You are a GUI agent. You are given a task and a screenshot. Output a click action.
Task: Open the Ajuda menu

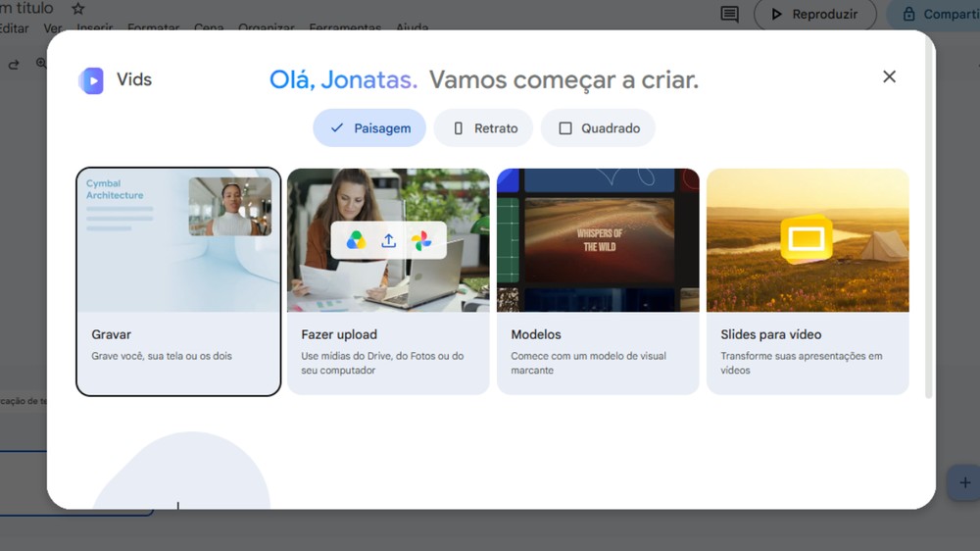412,27
